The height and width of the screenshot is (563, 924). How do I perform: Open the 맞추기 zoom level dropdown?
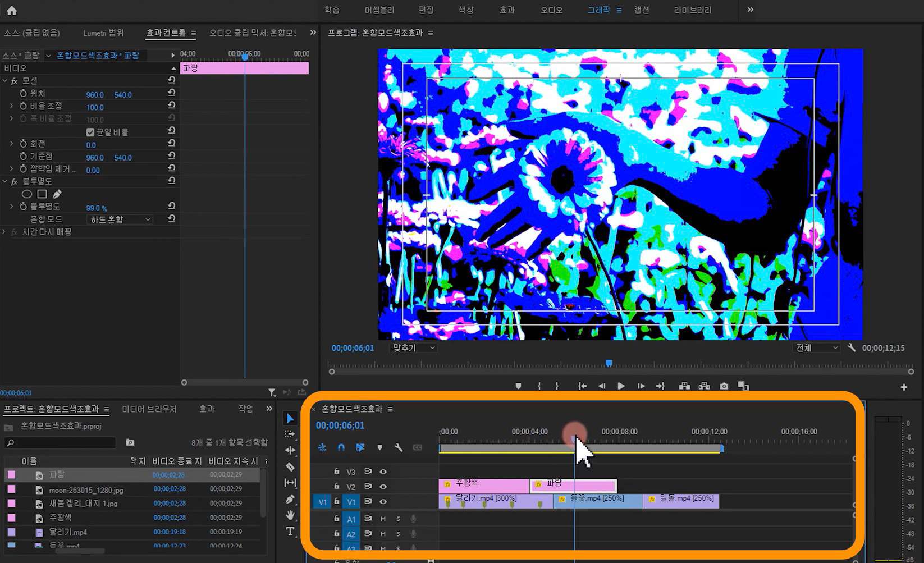[413, 348]
